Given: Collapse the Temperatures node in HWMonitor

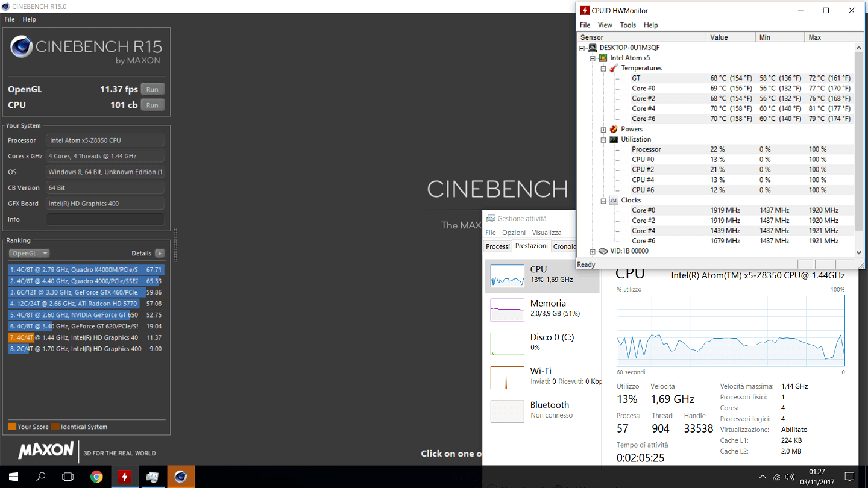Looking at the screenshot, I should (x=603, y=69).
